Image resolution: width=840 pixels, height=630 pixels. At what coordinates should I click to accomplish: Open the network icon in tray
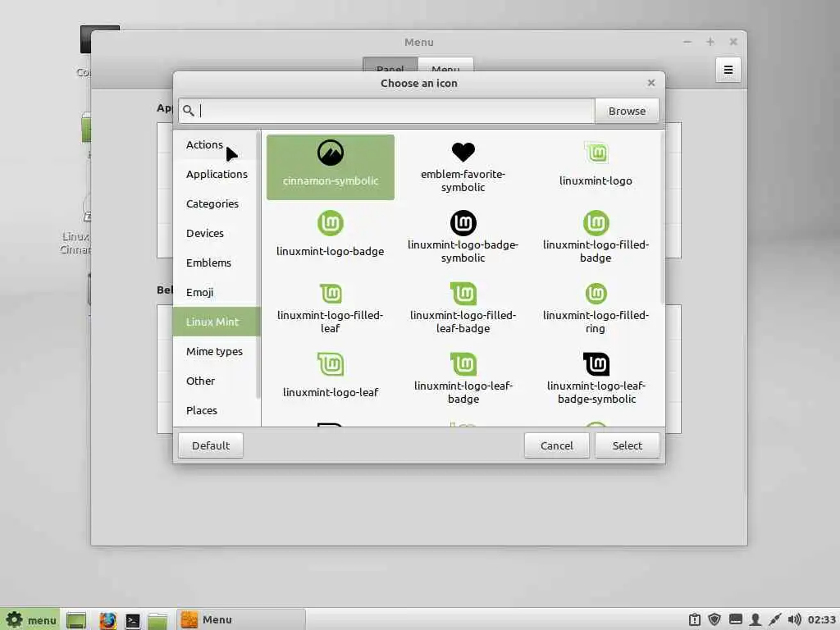[x=774, y=620]
